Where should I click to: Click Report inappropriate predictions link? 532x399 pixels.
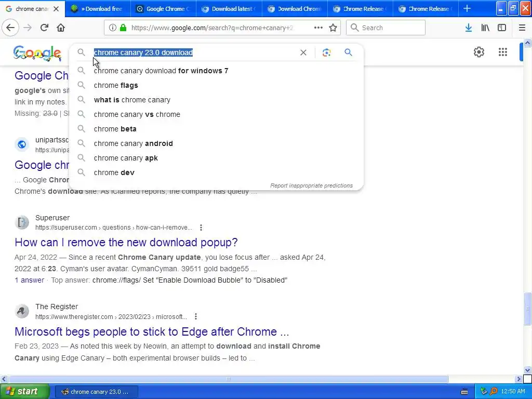312,185
